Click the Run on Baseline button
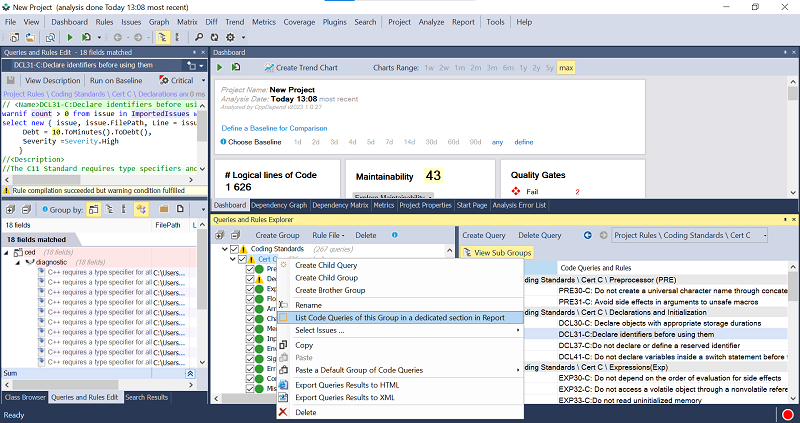The height and width of the screenshot is (423, 800). tap(116, 80)
